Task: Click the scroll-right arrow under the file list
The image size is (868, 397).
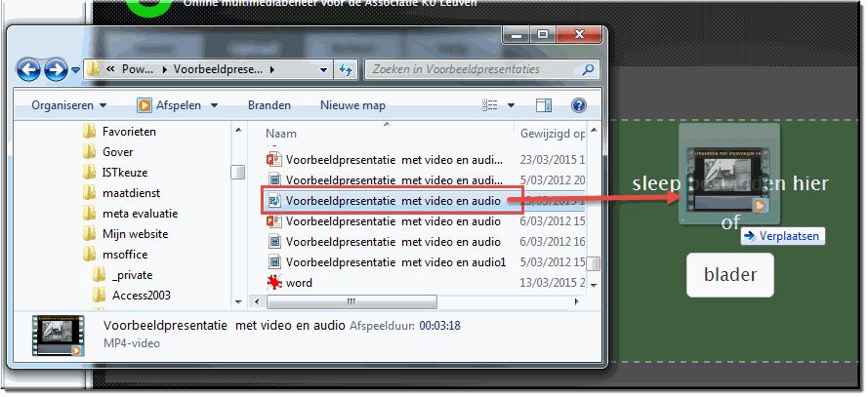Action: tap(576, 302)
